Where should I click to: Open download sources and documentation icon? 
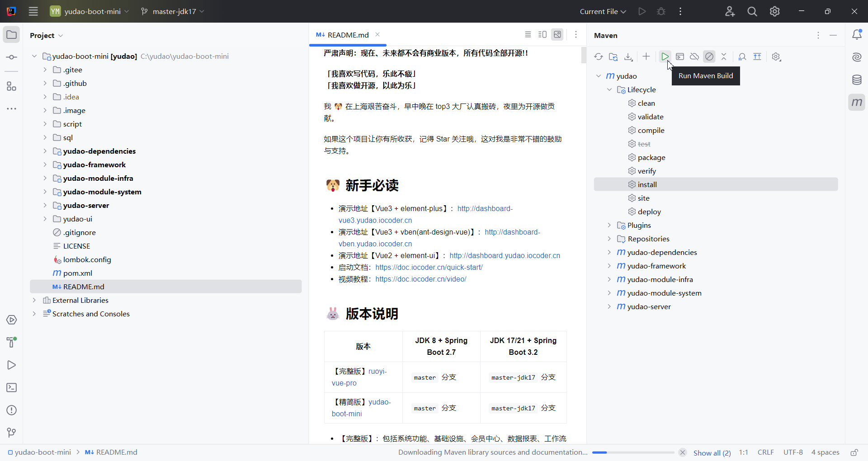628,56
